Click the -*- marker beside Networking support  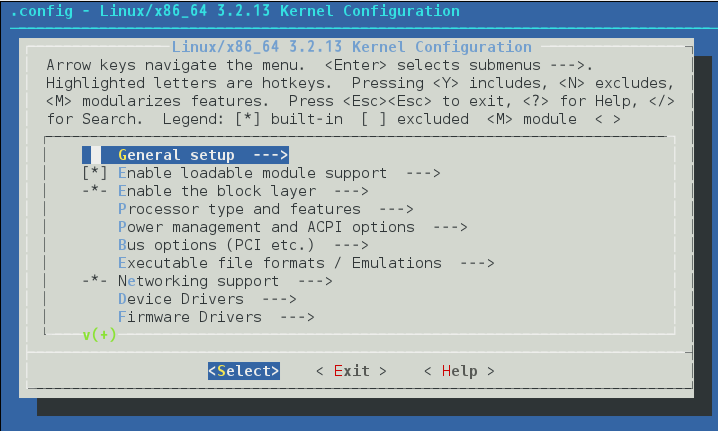click(95, 281)
